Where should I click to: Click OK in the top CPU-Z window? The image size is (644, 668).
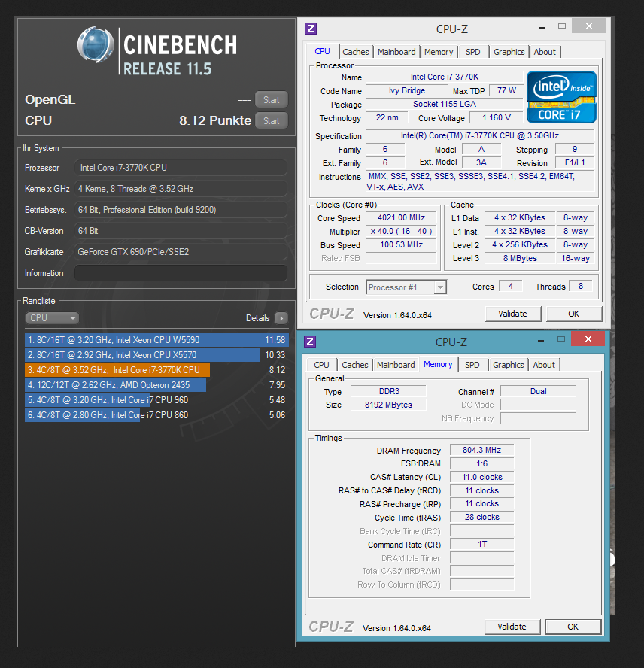point(574,314)
